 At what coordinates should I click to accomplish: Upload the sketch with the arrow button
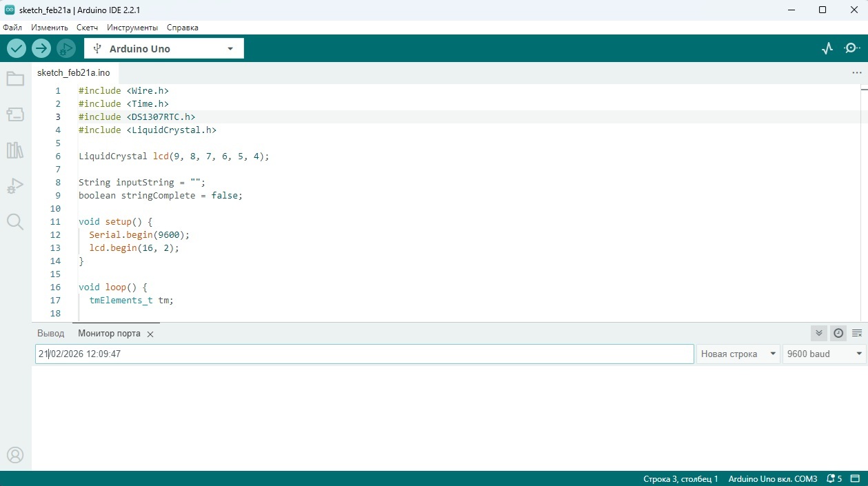coord(41,48)
